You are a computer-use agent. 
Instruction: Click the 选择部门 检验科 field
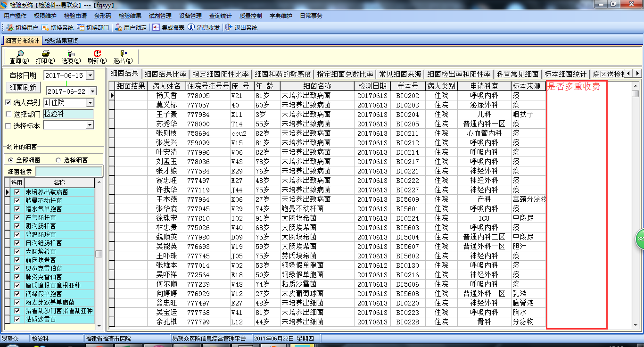(x=68, y=114)
